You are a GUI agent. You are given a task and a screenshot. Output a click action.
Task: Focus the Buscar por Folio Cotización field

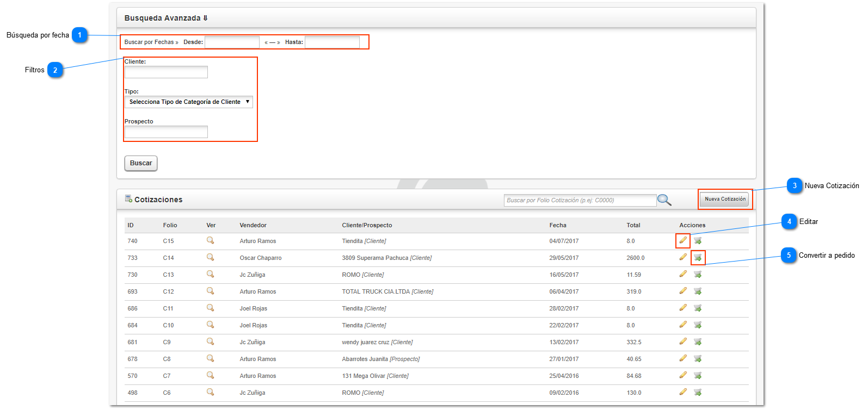580,200
